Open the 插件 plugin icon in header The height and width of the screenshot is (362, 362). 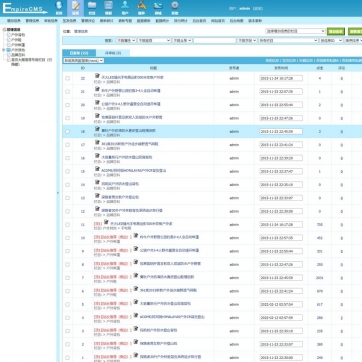(x=142, y=8)
